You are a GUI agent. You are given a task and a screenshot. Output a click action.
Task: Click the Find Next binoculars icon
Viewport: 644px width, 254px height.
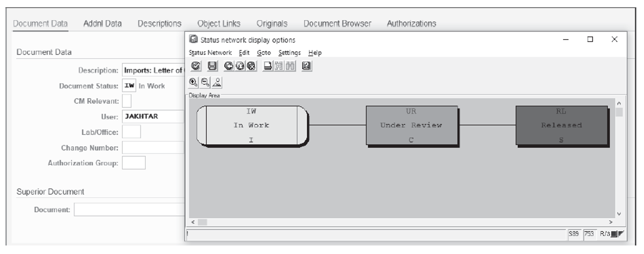tap(291, 66)
